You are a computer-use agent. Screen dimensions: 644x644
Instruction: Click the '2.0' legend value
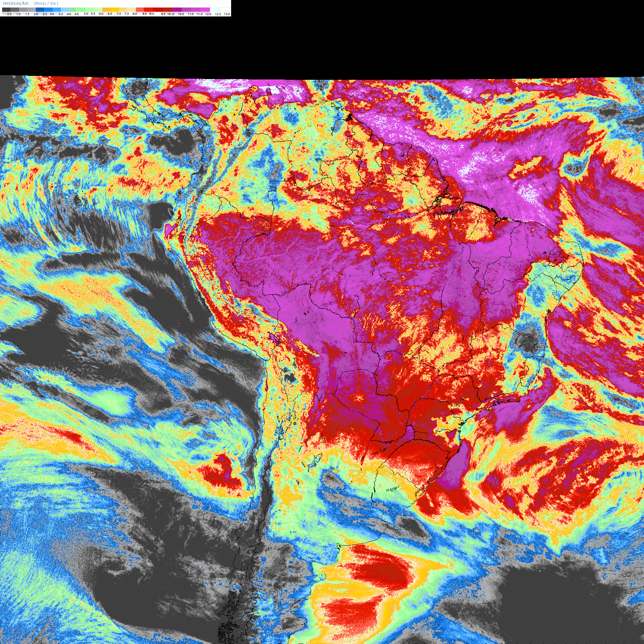click(36, 14)
